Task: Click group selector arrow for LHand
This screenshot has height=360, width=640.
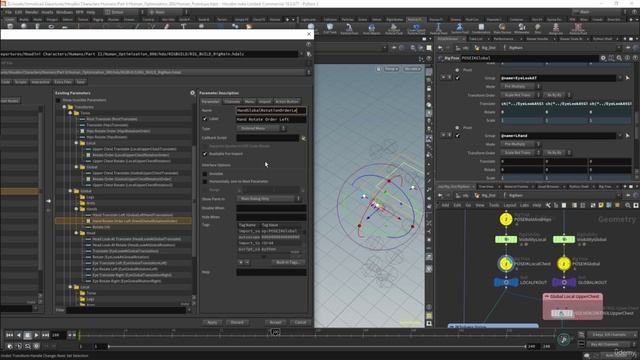Action: (627, 136)
